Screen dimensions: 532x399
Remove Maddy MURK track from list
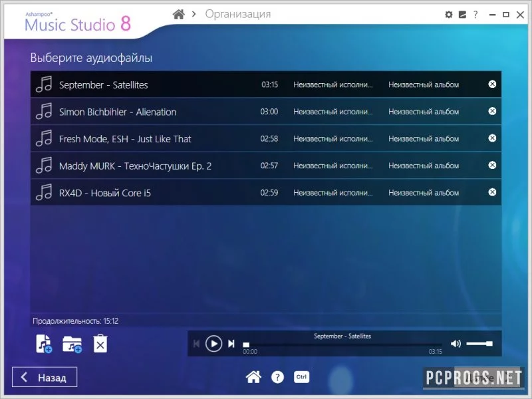click(492, 165)
